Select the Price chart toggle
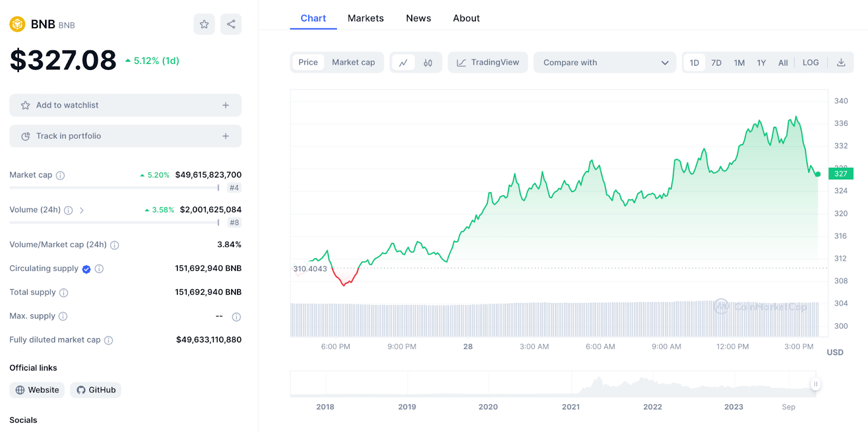The image size is (868, 433). [x=308, y=62]
